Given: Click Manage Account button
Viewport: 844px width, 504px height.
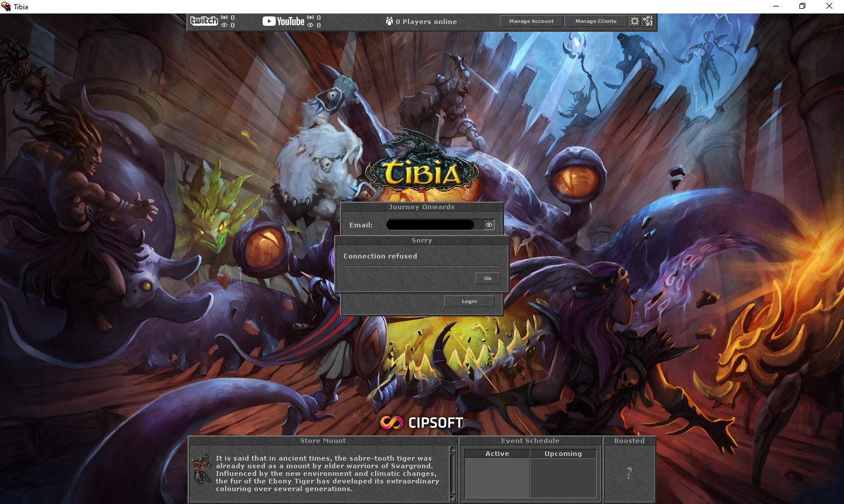Looking at the screenshot, I should click(532, 21).
